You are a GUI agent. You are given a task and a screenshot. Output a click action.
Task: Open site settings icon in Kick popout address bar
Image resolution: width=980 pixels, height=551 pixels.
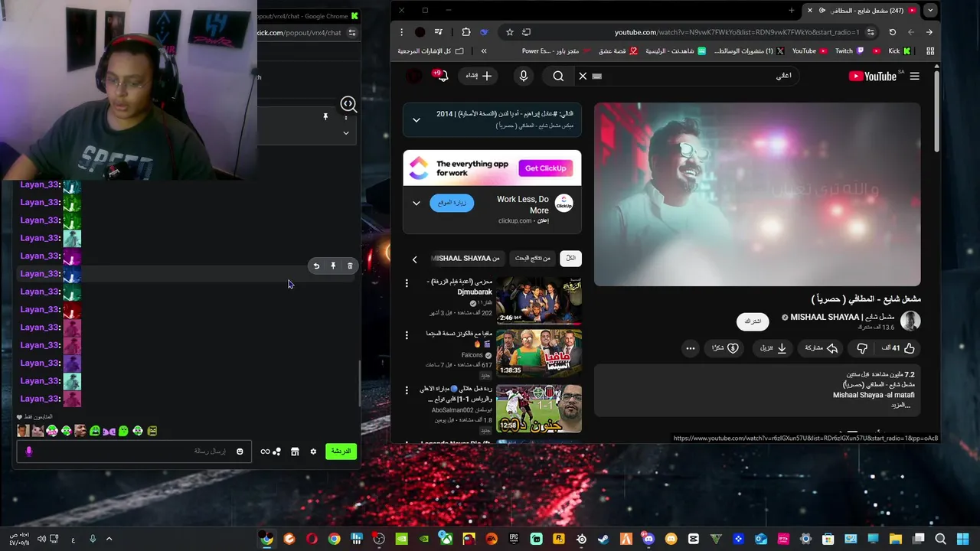pos(352,33)
